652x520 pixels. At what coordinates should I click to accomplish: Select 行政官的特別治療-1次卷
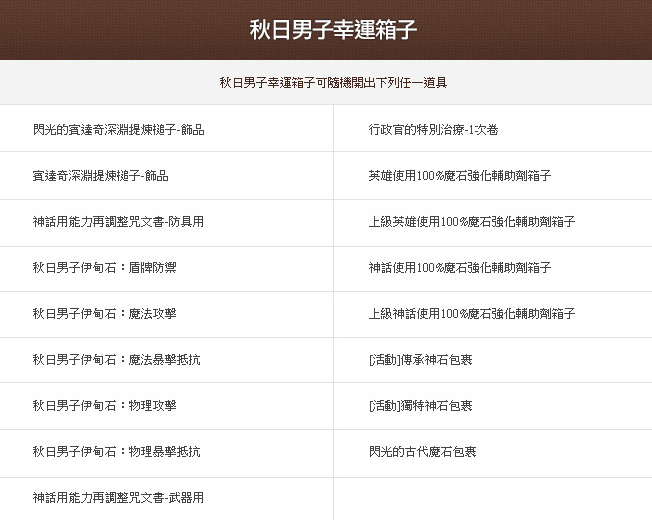pyautogui.click(x=433, y=129)
